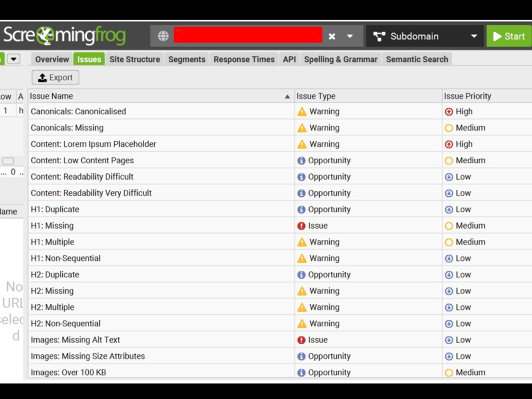
Task: Switch to the Segments tab
Action: pyautogui.click(x=187, y=60)
